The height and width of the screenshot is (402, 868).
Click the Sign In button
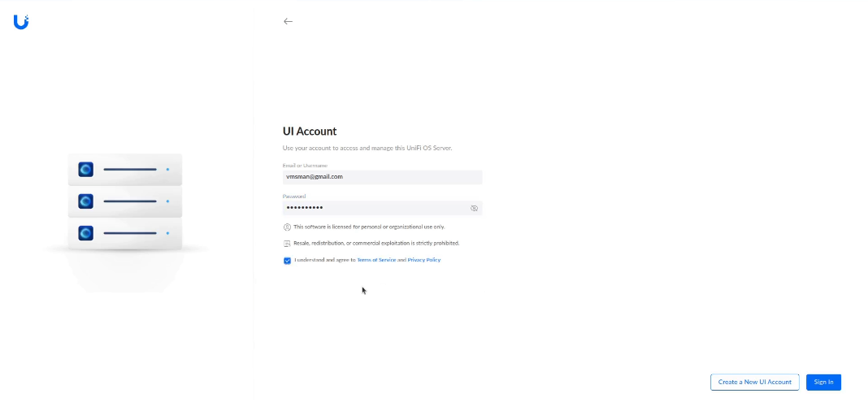click(x=824, y=382)
